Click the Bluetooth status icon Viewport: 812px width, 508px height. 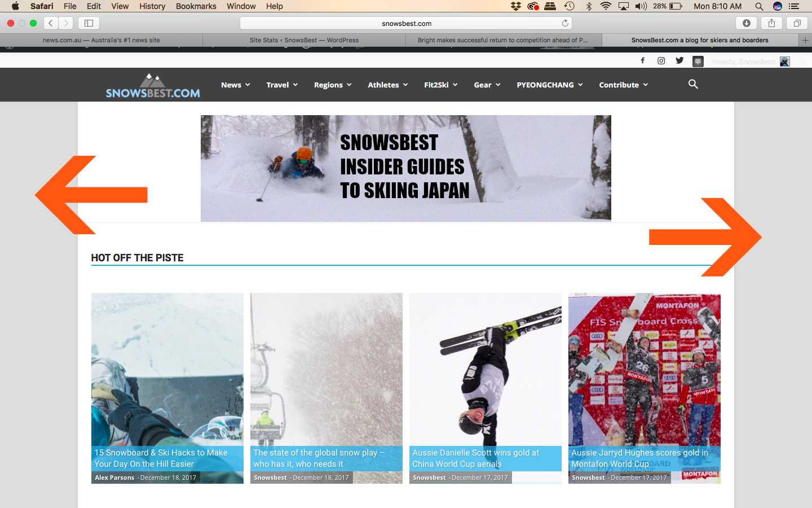[x=589, y=6]
